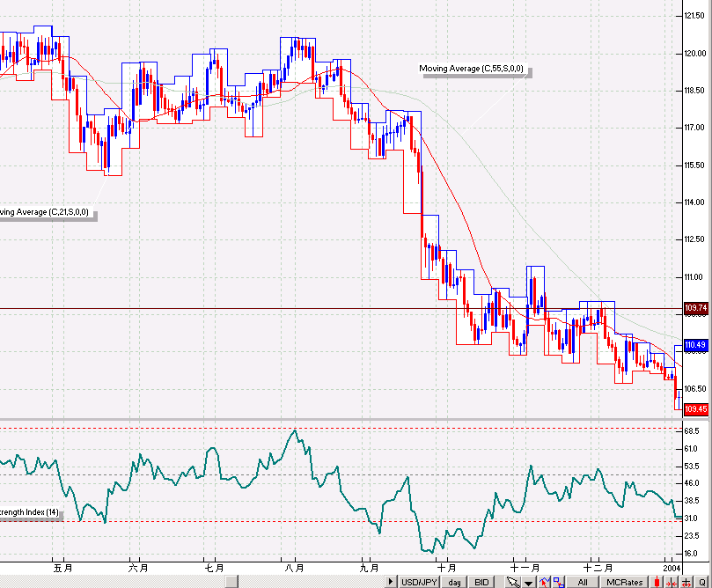Select the Moving Average (C,21,S,0,0) label
Viewport: 712px width, 588px height.
pos(46,212)
